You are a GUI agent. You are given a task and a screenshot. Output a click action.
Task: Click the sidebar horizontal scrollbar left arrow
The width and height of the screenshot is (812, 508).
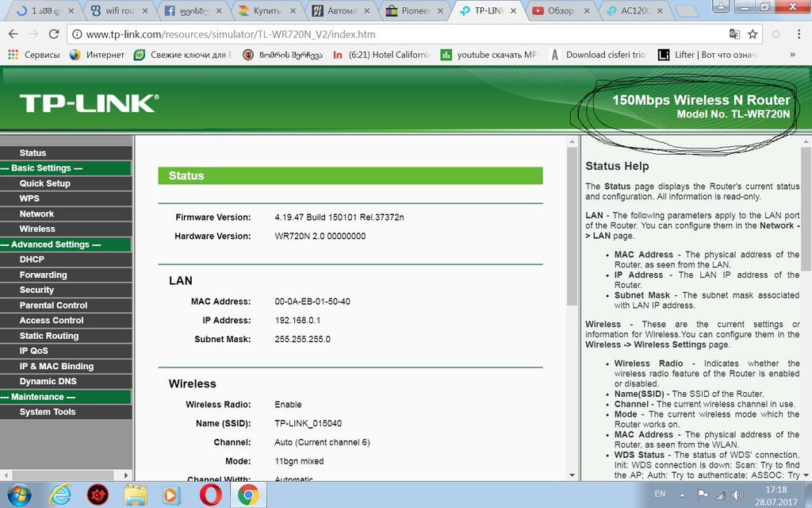(x=6, y=475)
